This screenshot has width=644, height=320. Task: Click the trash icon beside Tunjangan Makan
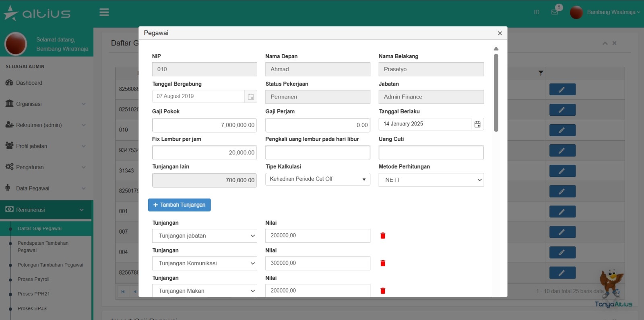383,291
